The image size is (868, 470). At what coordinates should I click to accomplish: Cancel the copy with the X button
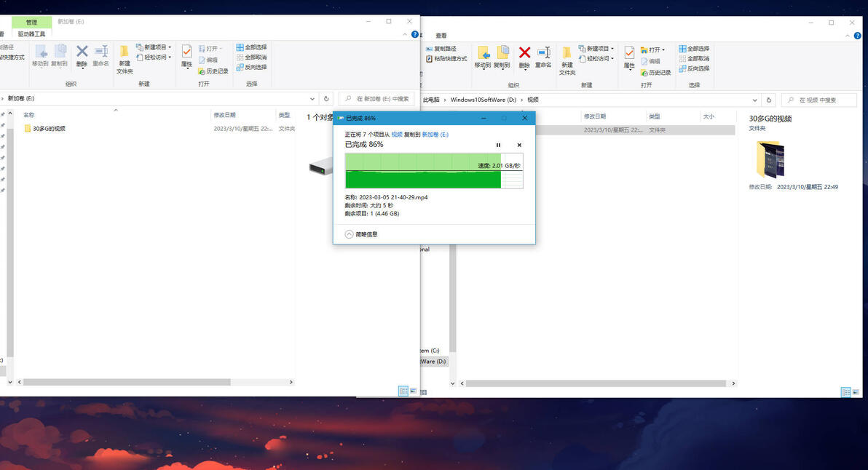(x=519, y=145)
